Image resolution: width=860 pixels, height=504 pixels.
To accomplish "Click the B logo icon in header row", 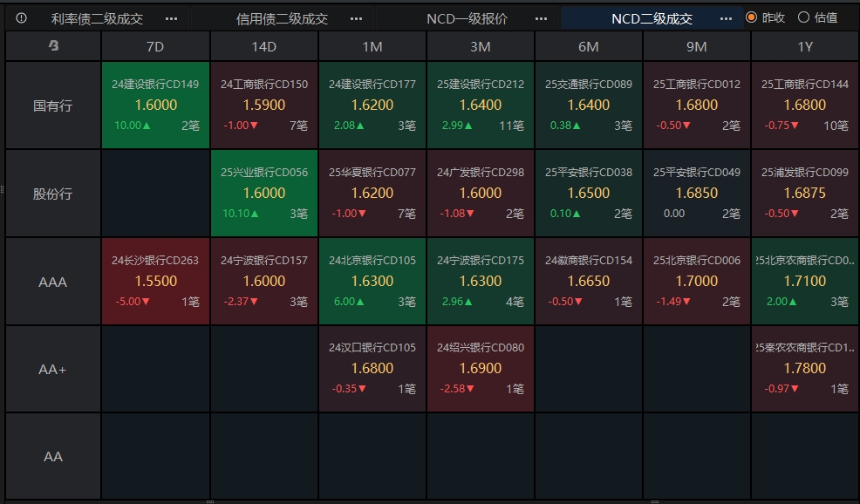I will [x=53, y=46].
